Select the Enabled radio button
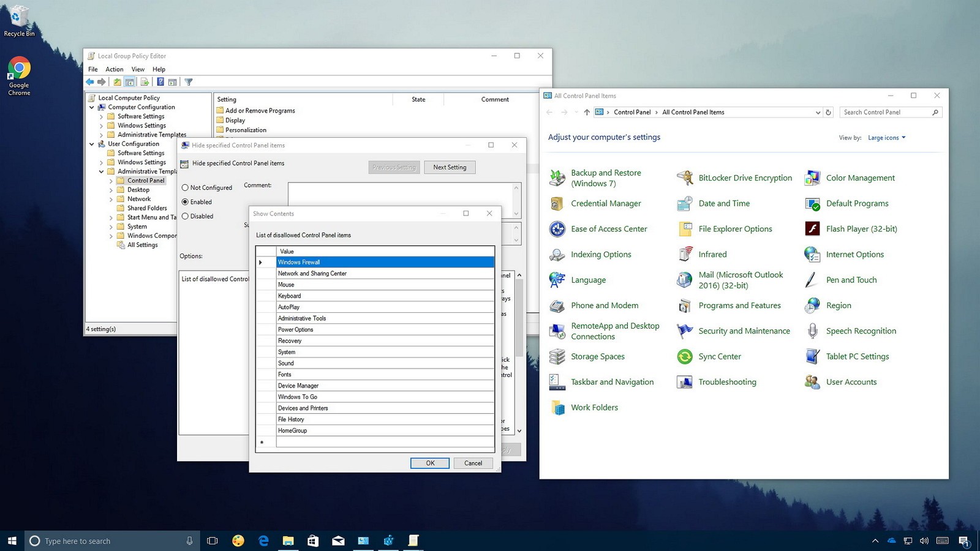 [x=185, y=202]
